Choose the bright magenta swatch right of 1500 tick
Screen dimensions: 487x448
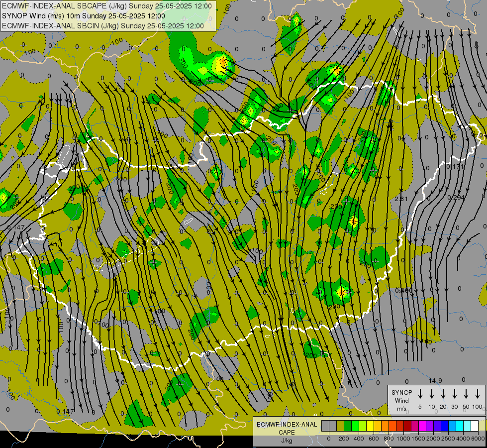point(422,426)
